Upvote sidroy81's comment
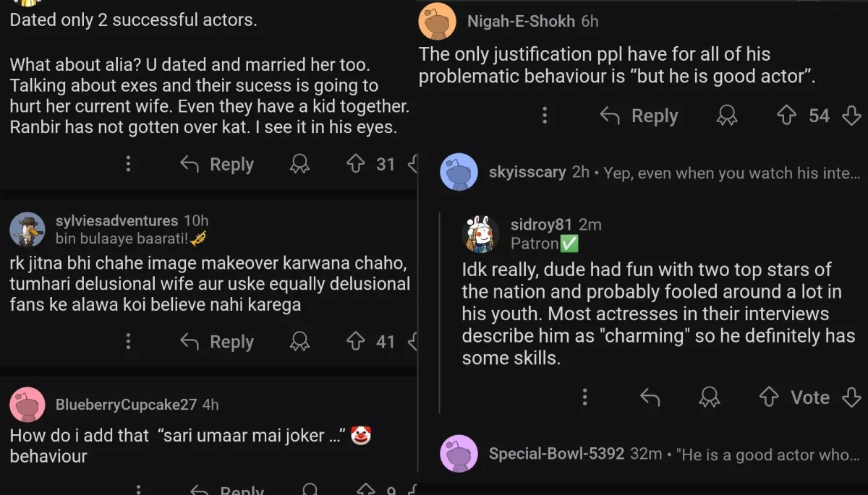Screen dimensions: 868x495 point(768,397)
